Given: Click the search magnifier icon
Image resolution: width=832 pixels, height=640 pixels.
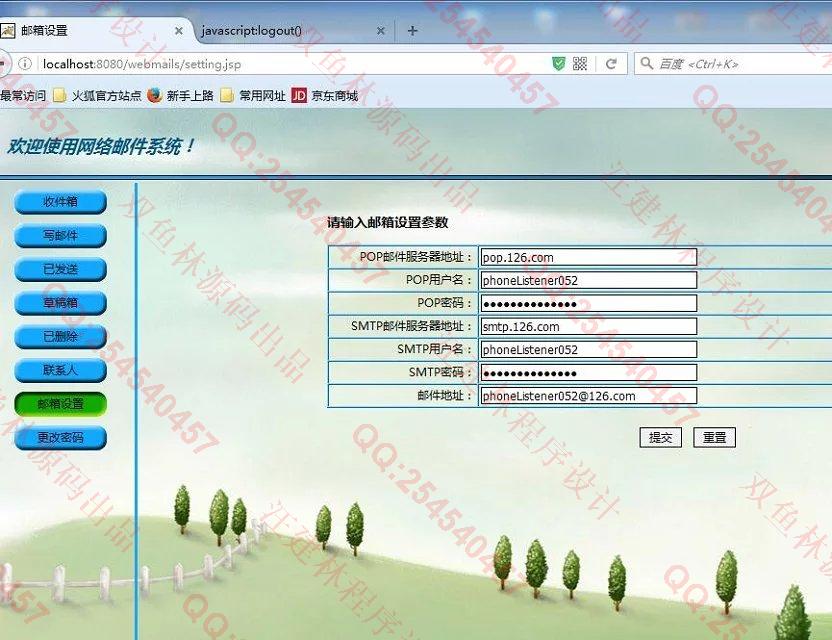Looking at the screenshot, I should (646, 64).
